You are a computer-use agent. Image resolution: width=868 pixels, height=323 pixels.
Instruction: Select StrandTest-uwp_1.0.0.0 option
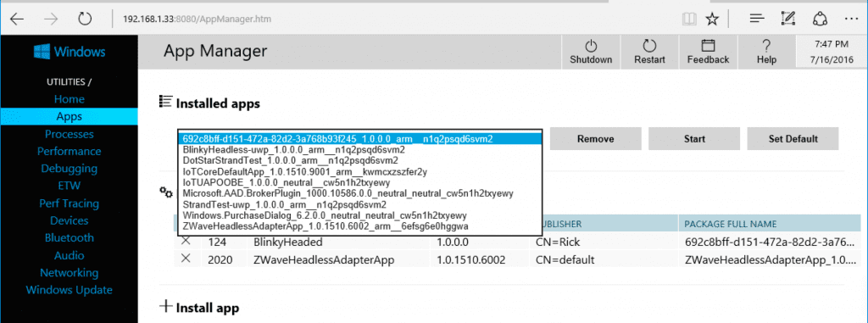[x=359, y=204]
